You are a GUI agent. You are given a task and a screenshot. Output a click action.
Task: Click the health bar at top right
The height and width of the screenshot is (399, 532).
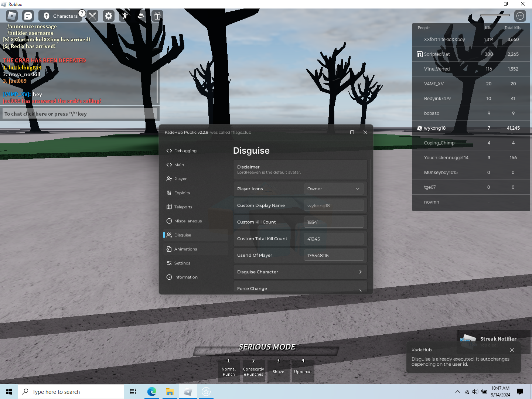pos(495,15)
